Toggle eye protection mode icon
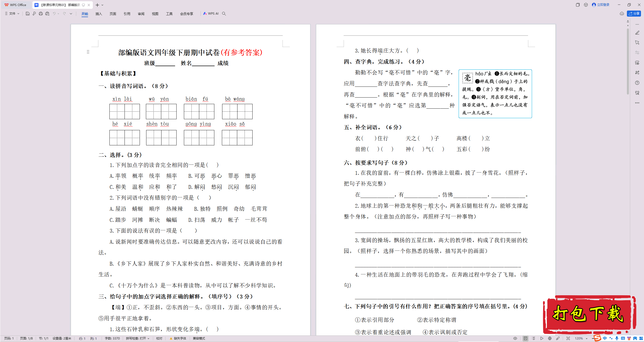The height and width of the screenshot is (342, 644). 515,338
